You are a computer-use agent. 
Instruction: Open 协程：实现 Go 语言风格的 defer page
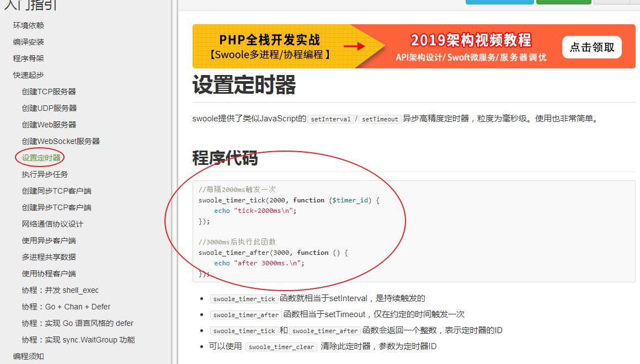78,323
